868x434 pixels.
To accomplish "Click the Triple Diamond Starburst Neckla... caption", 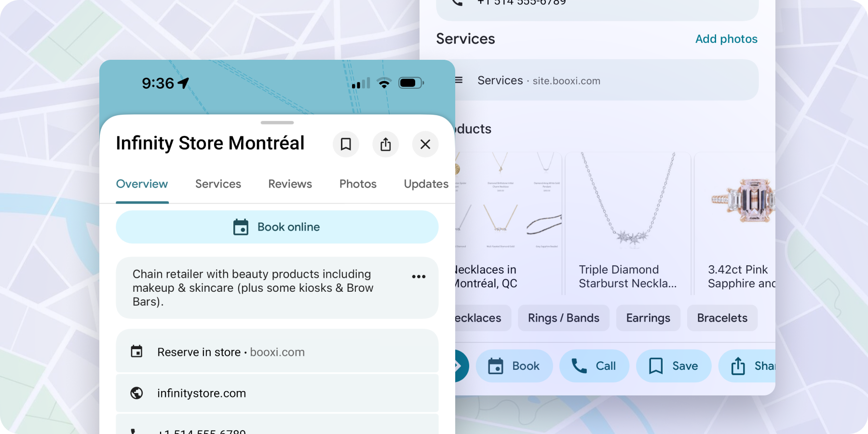I will 627,276.
